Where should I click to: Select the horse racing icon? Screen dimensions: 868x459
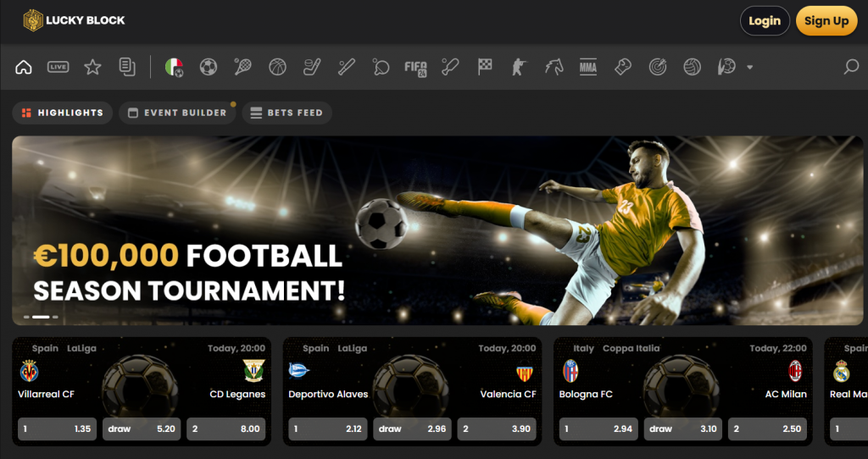pos(554,68)
